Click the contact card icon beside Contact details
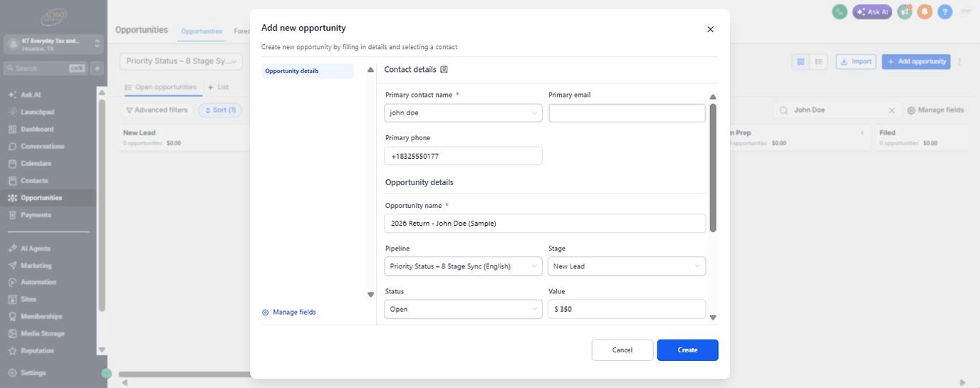Image resolution: width=980 pixels, height=388 pixels. coord(444,70)
